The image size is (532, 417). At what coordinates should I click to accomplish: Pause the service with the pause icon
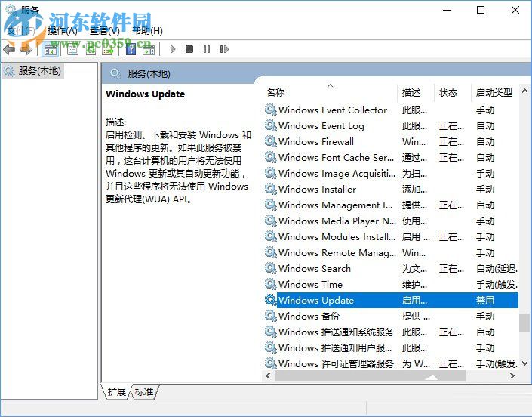point(206,50)
